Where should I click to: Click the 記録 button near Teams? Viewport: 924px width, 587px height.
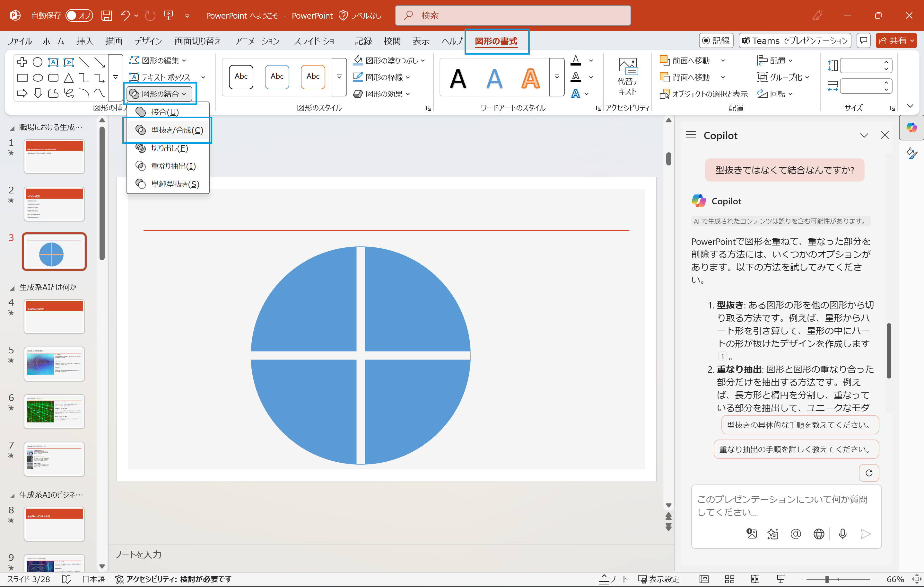click(x=716, y=40)
